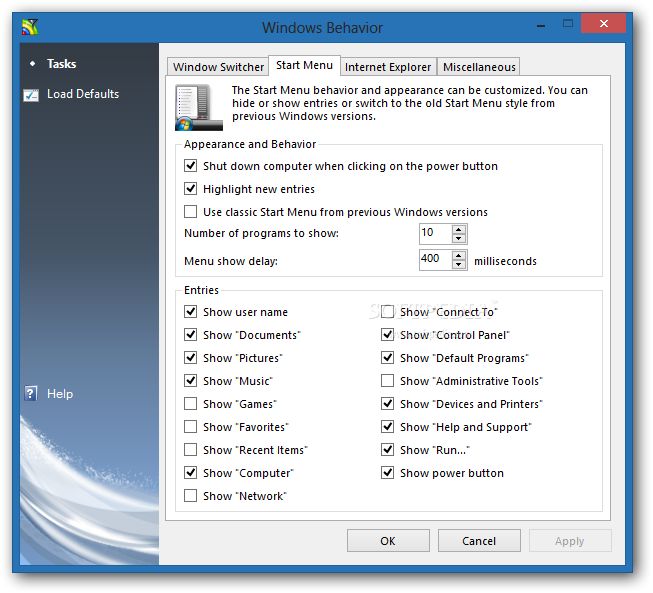Enable Show "Connect To" checkbox
The height and width of the screenshot is (593, 653).
[x=388, y=311]
